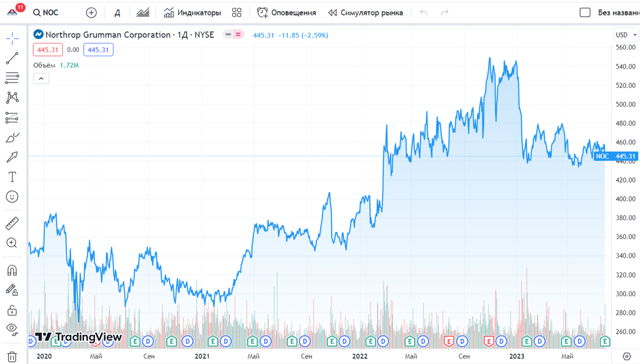Open the emoji icons tool
Viewport: 640px width, 364px height.
(x=12, y=197)
